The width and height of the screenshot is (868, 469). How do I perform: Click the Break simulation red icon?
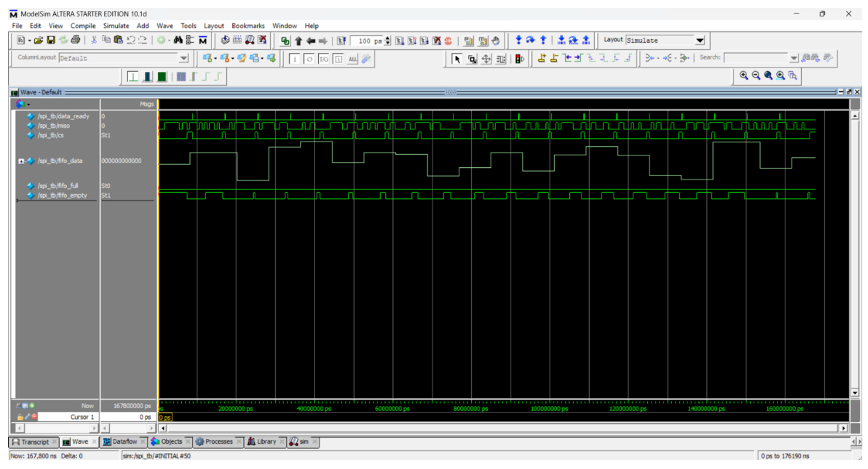pyautogui.click(x=448, y=41)
